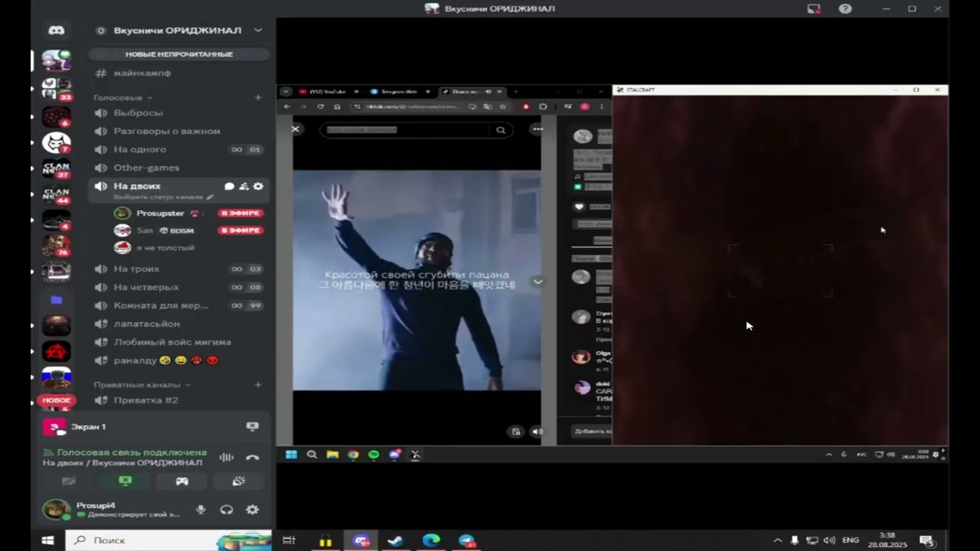
Task: Open server icon with badge 33
Action: click(56, 89)
